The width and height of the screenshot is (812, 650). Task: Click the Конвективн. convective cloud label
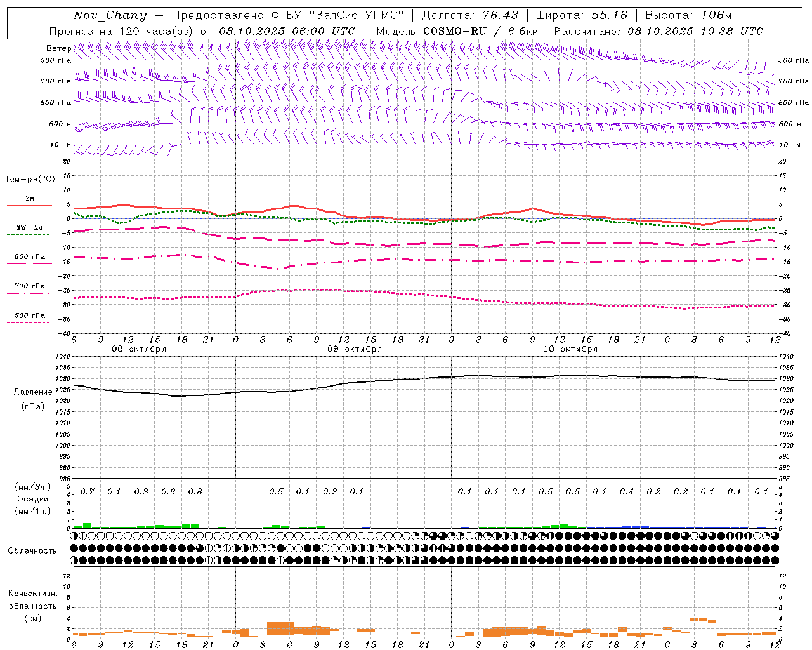point(32,594)
